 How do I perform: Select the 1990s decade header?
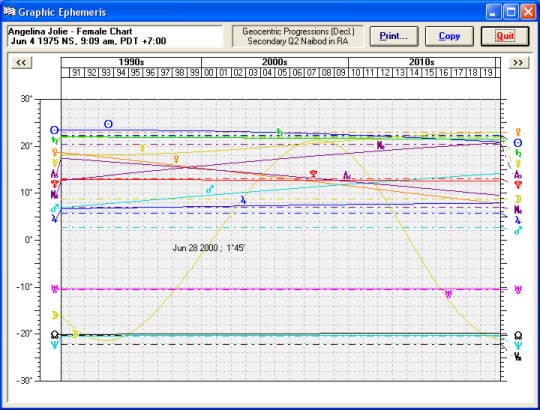(x=131, y=62)
